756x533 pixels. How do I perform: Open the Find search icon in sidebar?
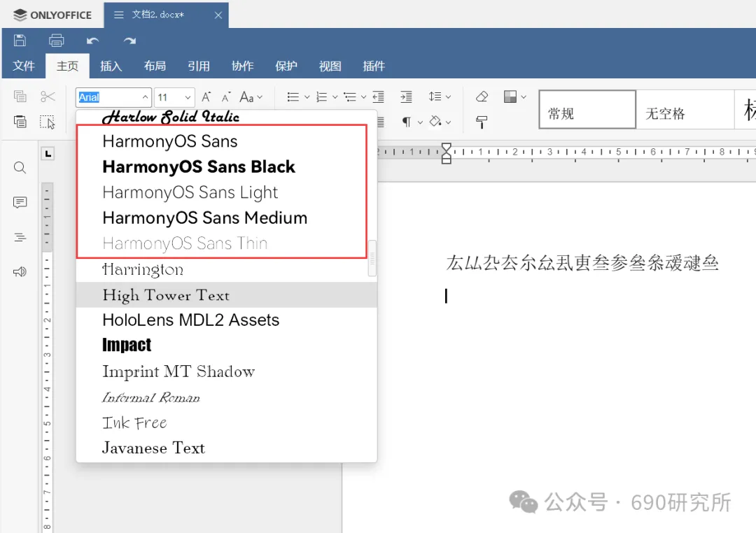20,168
